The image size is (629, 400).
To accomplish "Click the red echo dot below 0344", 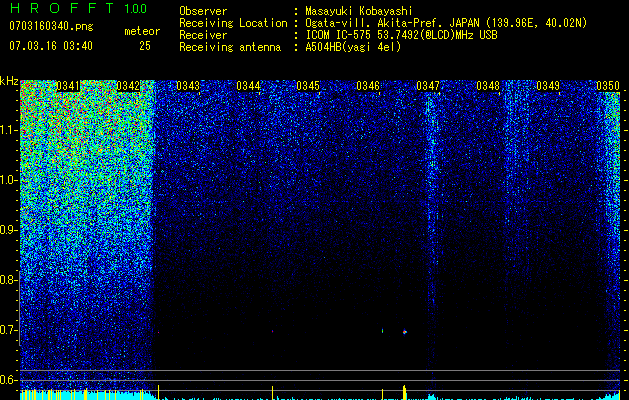I will pos(272,331).
